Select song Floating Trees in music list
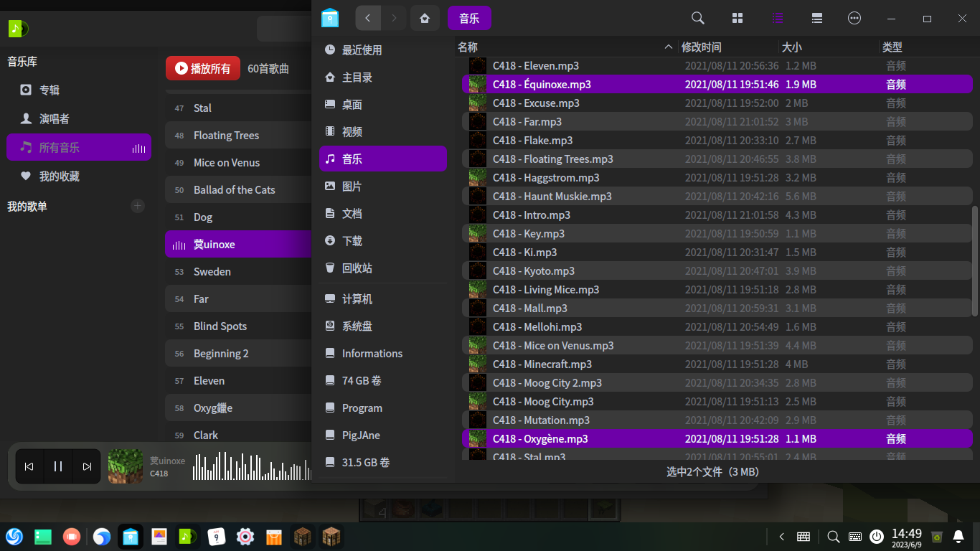The height and width of the screenshot is (551, 980). tap(238, 136)
